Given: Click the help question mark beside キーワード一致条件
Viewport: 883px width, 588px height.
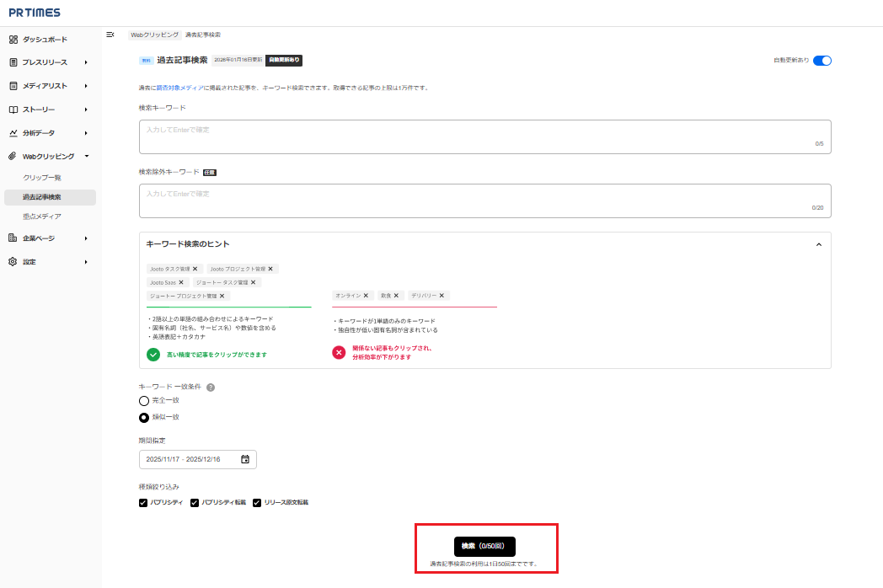Looking at the screenshot, I should point(211,388).
